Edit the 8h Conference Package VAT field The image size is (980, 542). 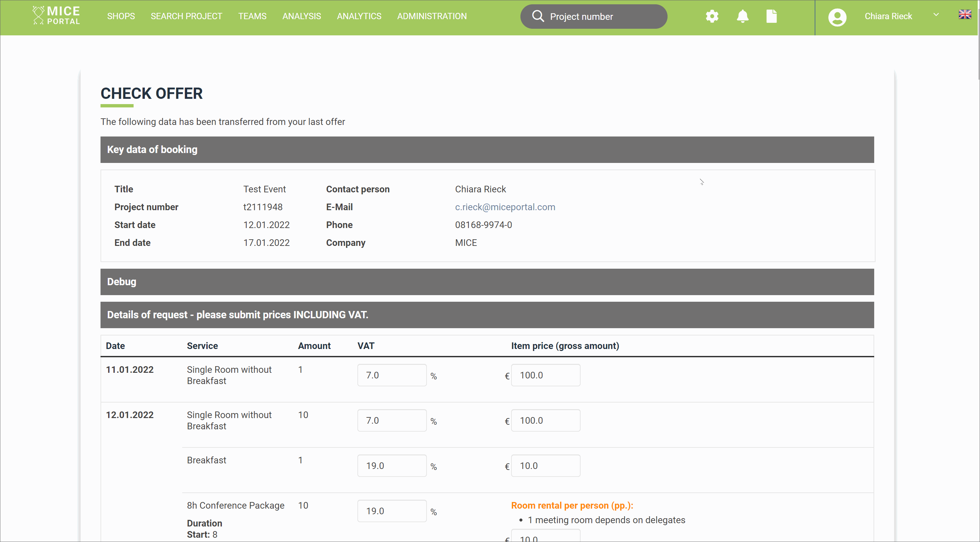click(392, 511)
